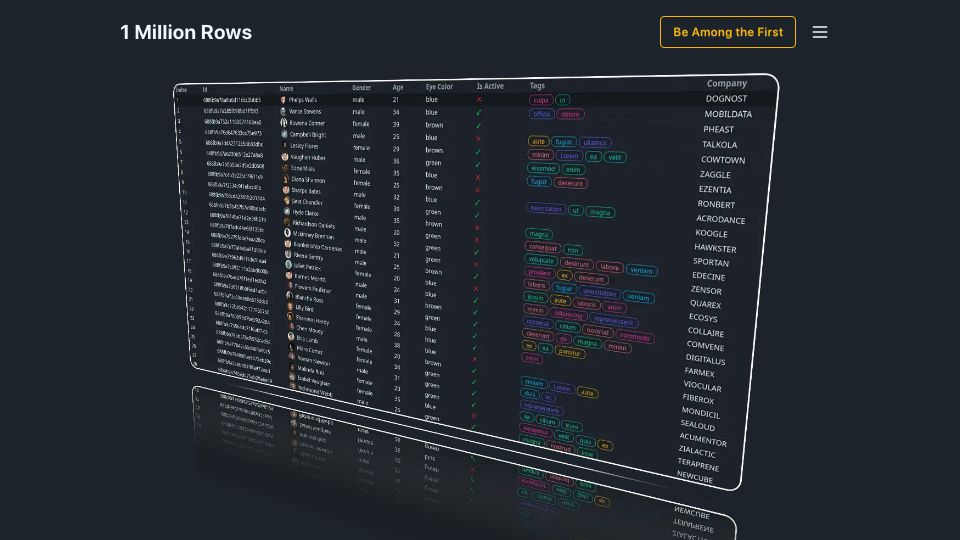Screen dimensions: 960x540
Task: Click the voluptate tag
Action: (541, 260)
